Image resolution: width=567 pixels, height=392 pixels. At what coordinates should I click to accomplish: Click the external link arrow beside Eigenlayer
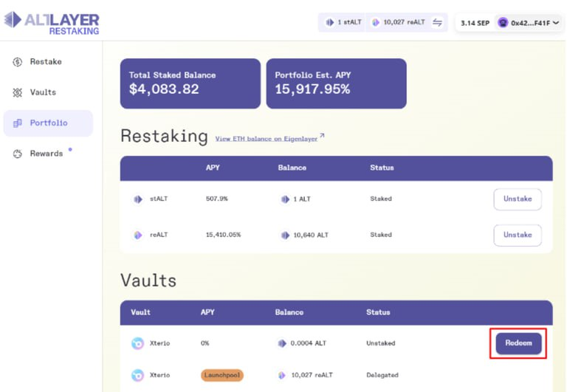coord(322,136)
